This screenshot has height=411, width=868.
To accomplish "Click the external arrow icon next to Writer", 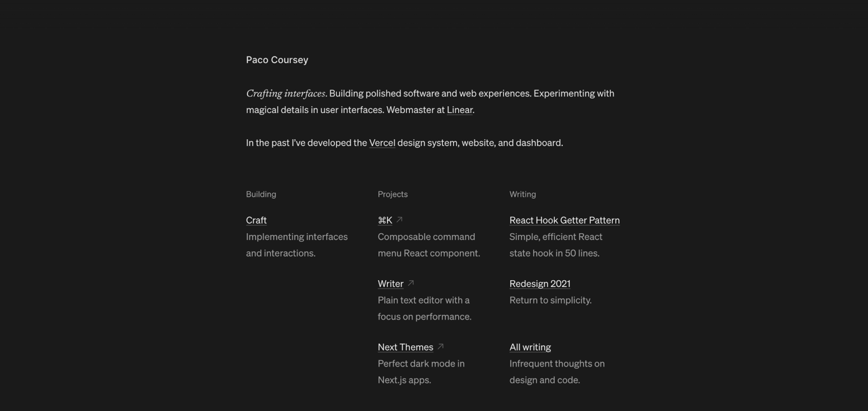I will (x=410, y=283).
